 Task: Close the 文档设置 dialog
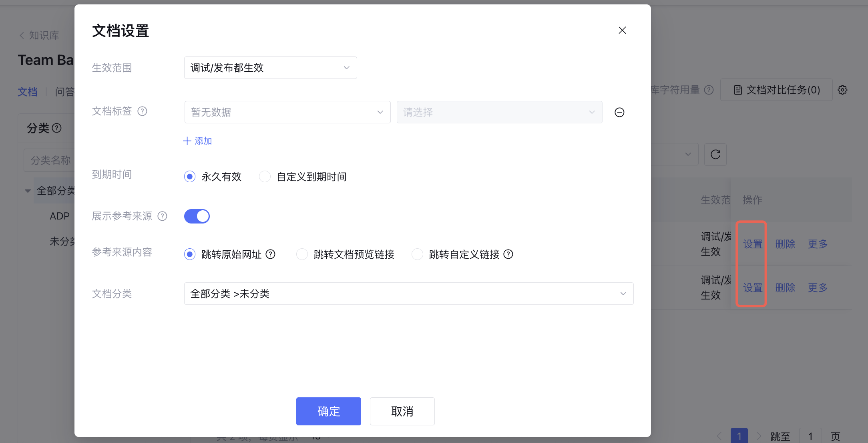pos(622,30)
